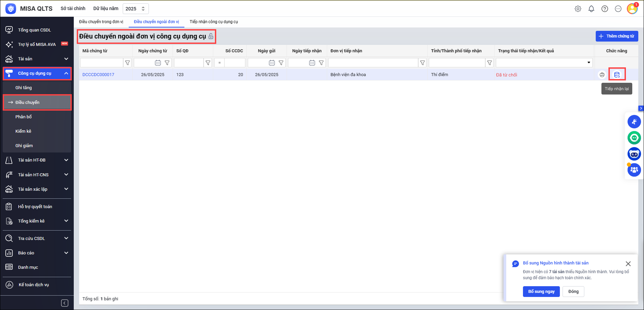Viewport: 644px width, 310px height.
Task: Collapse the left sidebar panel
Action: pyautogui.click(x=65, y=303)
